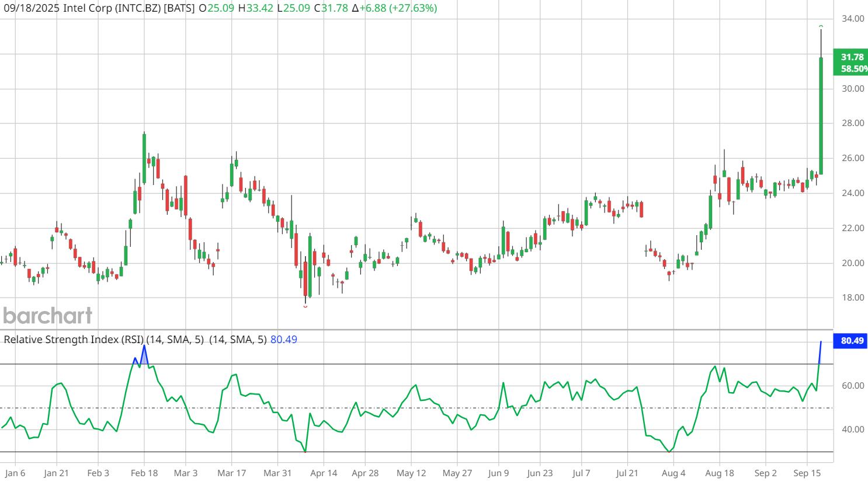Click the blue 80.49 RSI tag on axis
The image size is (868, 482).
coord(851,341)
